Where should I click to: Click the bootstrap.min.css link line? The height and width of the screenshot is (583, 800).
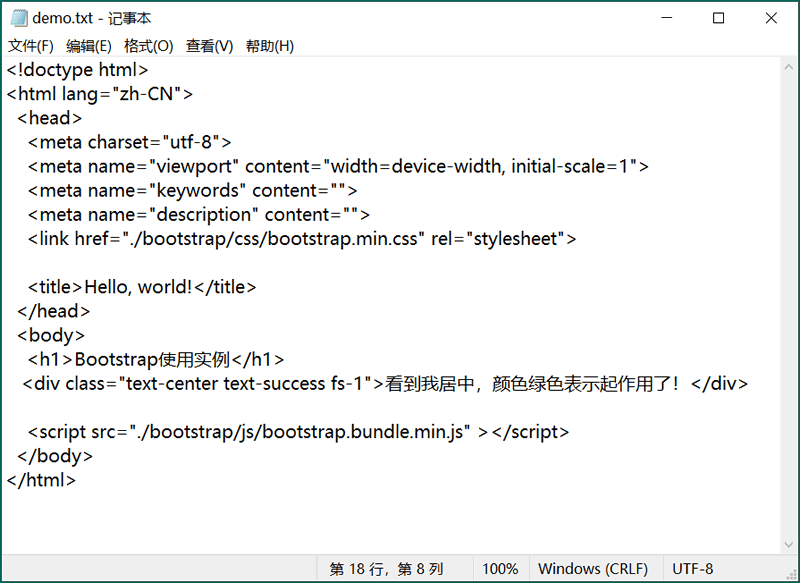(302, 239)
